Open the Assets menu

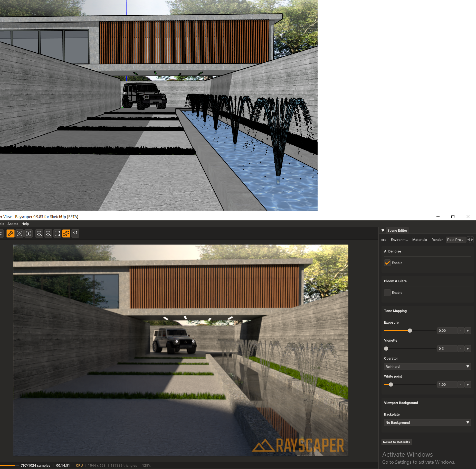13,224
